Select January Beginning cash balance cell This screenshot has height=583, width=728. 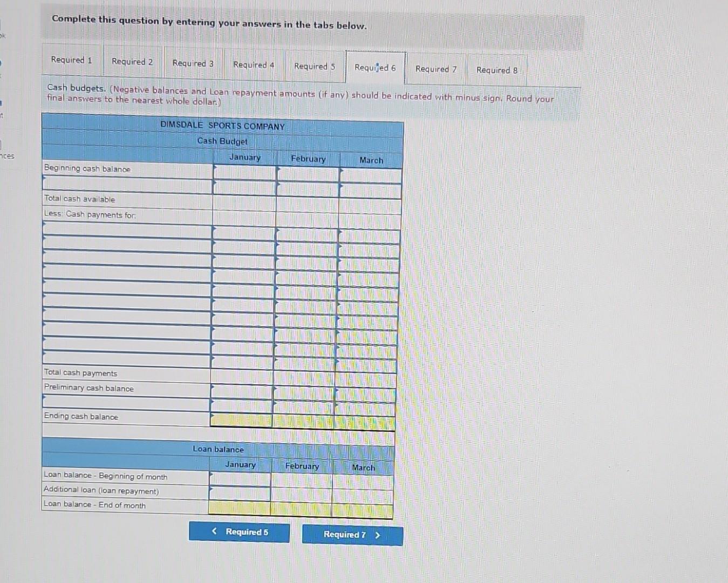click(x=244, y=173)
